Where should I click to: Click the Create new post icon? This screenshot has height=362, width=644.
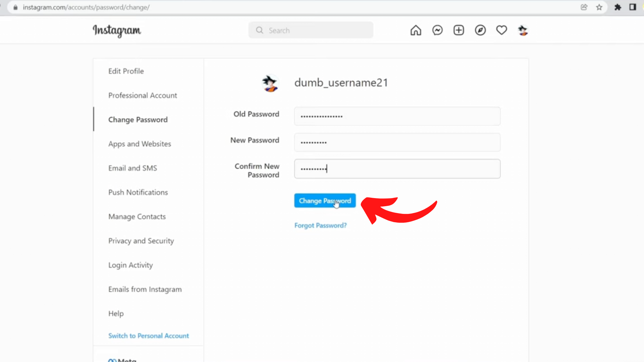459,30
